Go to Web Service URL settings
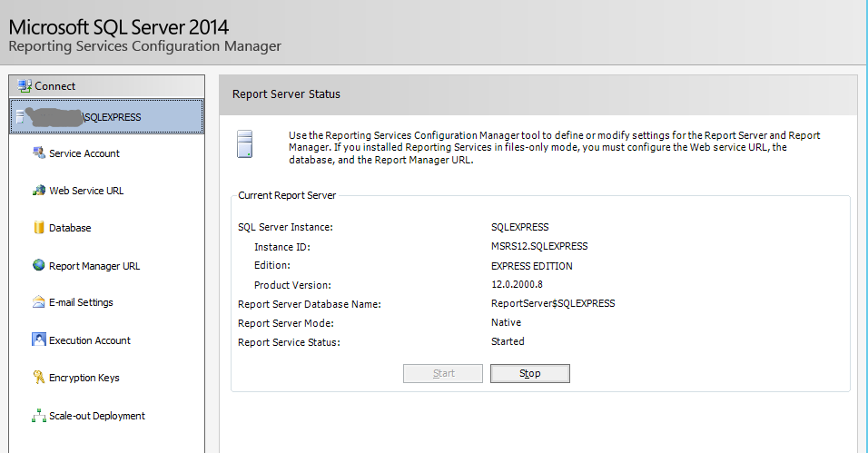This screenshot has height=453, width=868. [x=86, y=191]
